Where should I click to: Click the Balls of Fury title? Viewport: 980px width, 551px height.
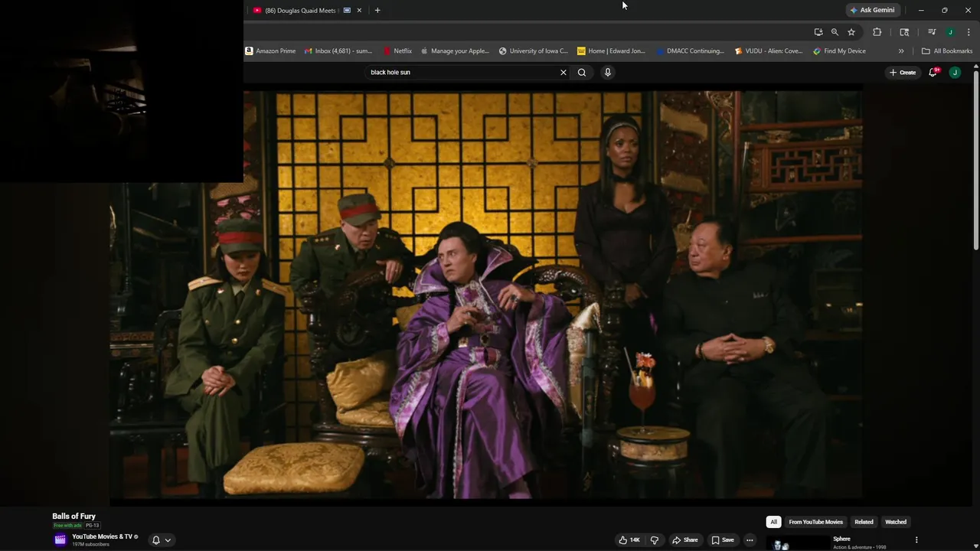[73, 517]
